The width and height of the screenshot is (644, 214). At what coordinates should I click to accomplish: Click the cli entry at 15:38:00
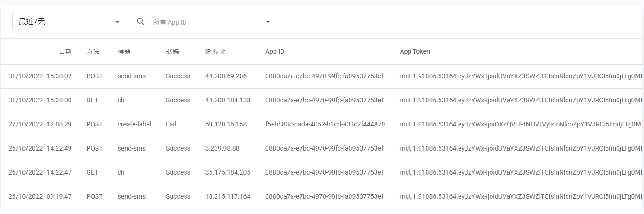pyautogui.click(x=121, y=100)
